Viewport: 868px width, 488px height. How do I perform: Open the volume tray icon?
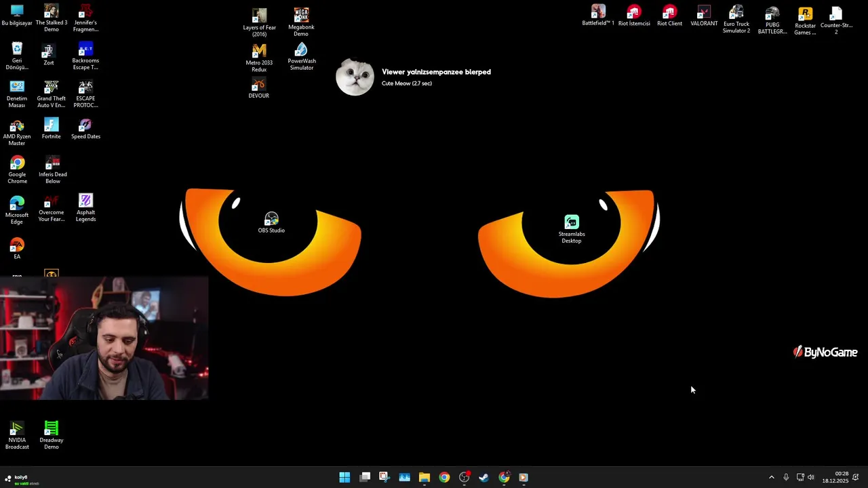(811, 477)
